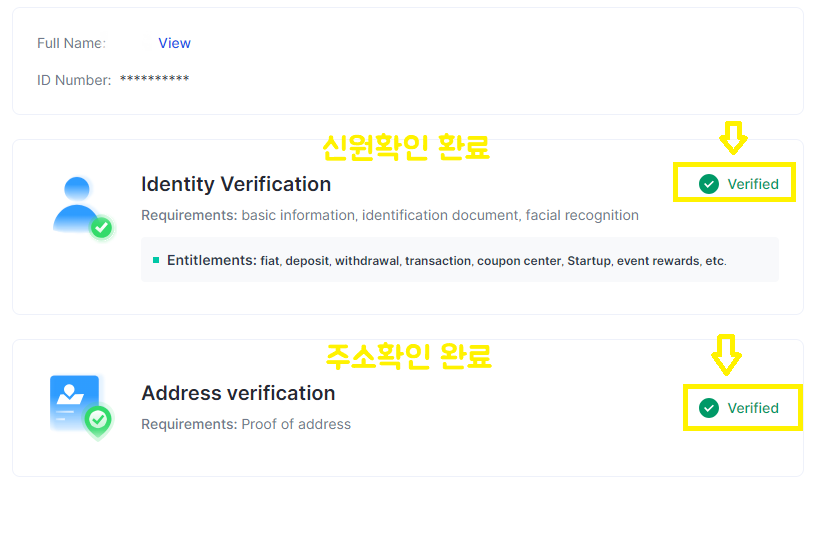
Task: Click the Address verification heading
Action: (x=238, y=393)
